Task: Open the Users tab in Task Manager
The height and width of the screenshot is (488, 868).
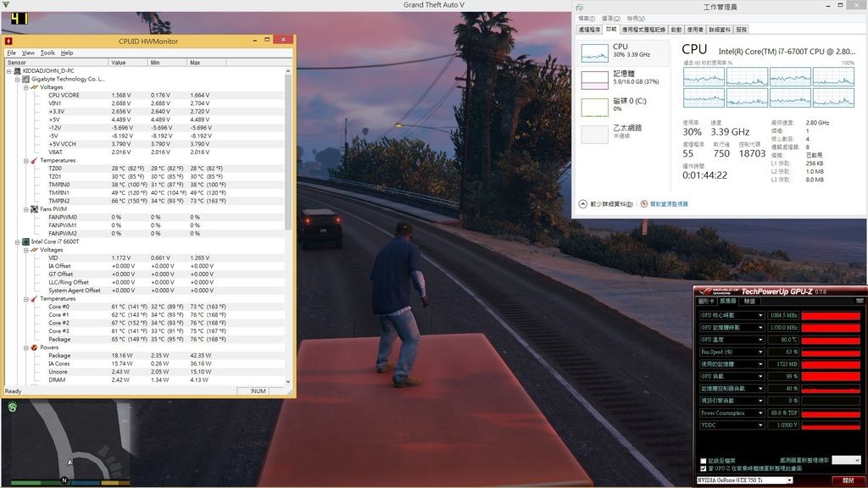Action: [695, 30]
